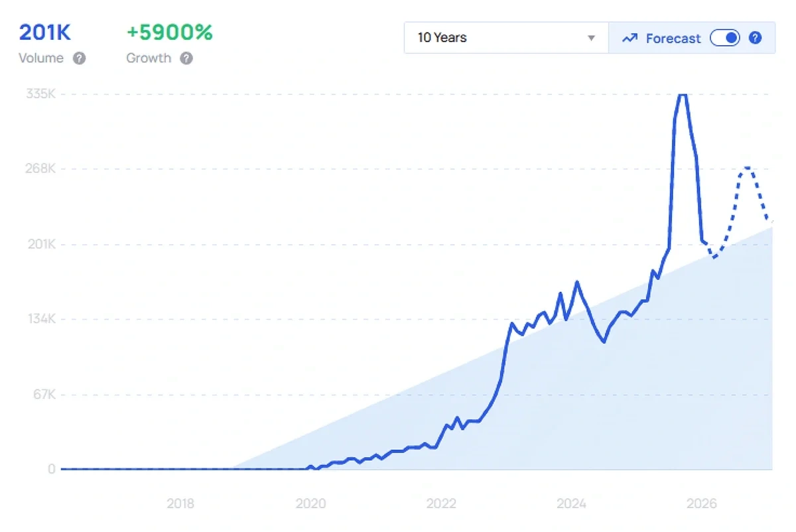This screenshot has height=532, width=796.
Task: Click the 2020 label on the x-axis
Action: [x=310, y=504]
